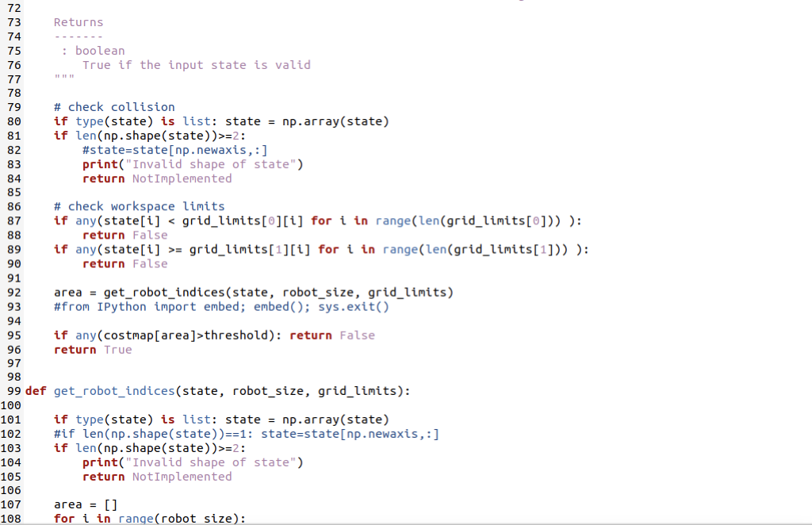Click the comment check collision on line 79
The image size is (812, 525).
click(115, 106)
